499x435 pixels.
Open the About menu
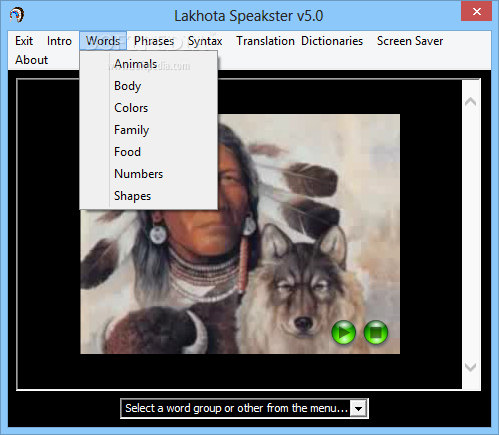(32, 60)
